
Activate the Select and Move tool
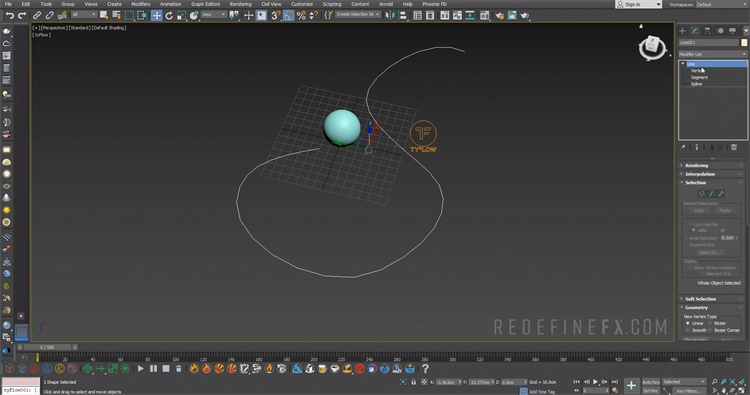pyautogui.click(x=156, y=16)
